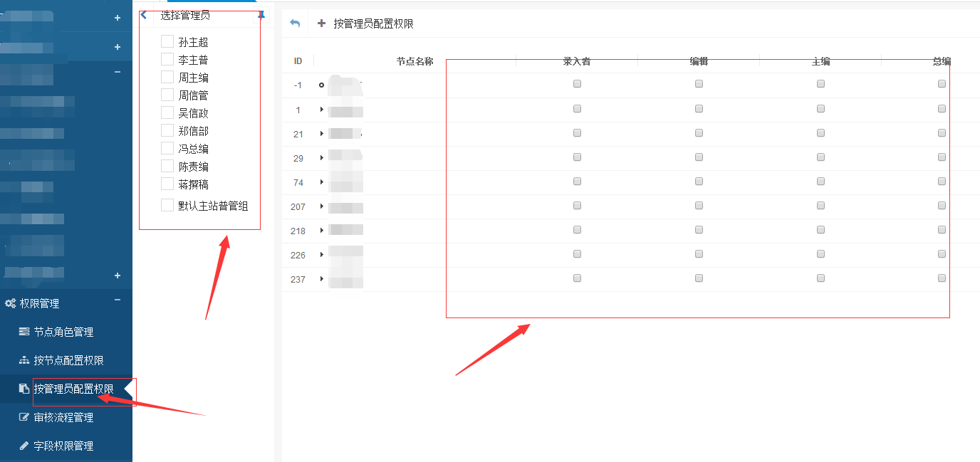
Task: Check the administrator 李主普
Action: (x=167, y=59)
